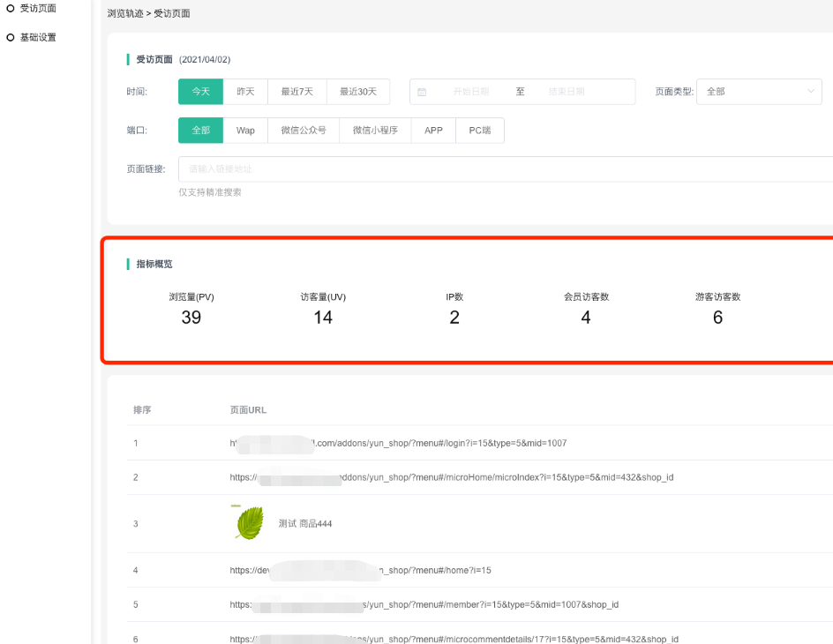Filter by 微信公众号 port
Image resolution: width=833 pixels, height=644 pixels.
pyautogui.click(x=304, y=131)
